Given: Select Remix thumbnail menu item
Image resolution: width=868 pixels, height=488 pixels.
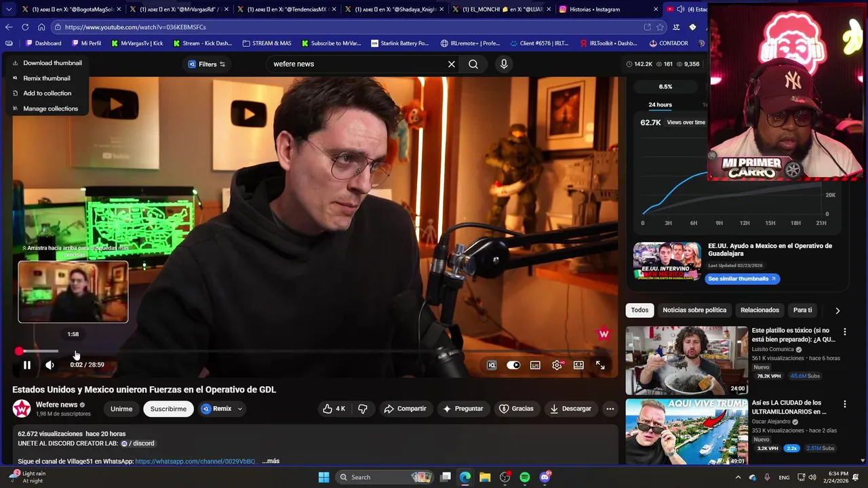Looking at the screenshot, I should pyautogui.click(x=47, y=78).
